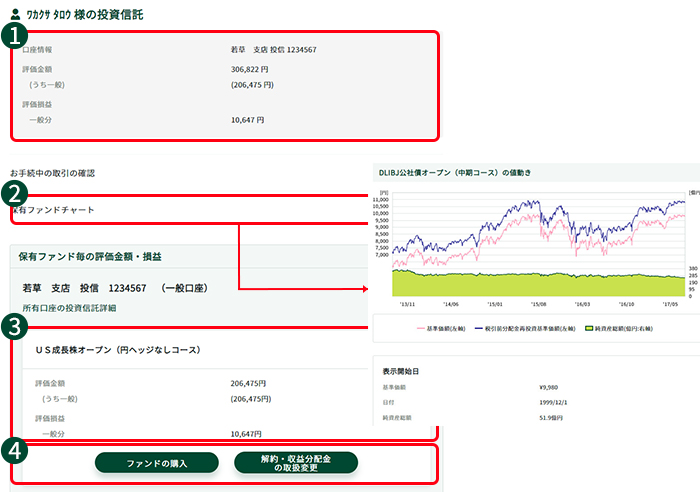Click total valuation 306,822 円
The height and width of the screenshot is (492, 700).
(250, 69)
